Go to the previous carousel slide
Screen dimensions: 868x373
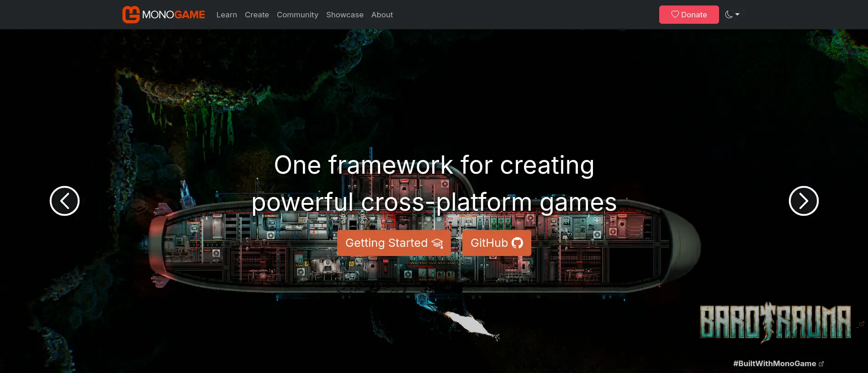64,201
